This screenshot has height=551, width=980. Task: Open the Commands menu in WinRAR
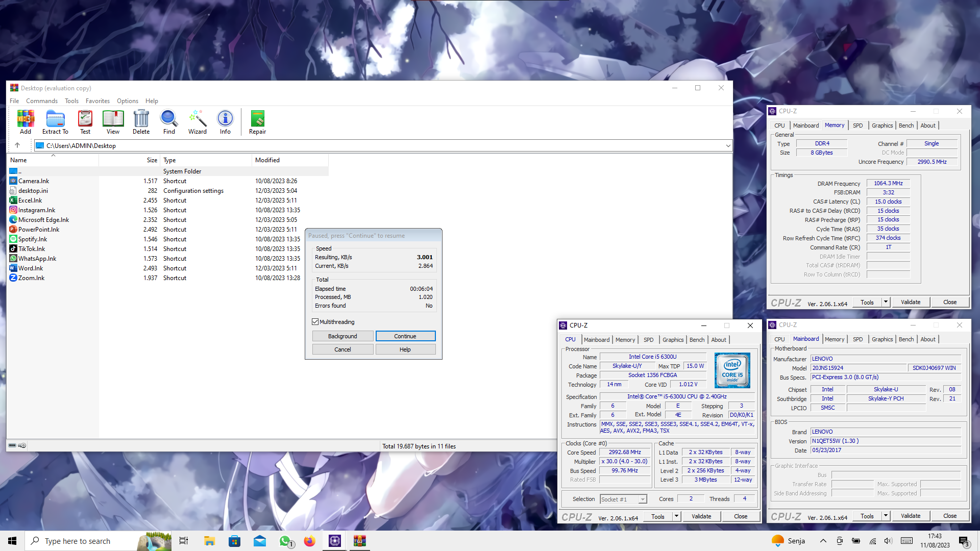click(x=42, y=101)
